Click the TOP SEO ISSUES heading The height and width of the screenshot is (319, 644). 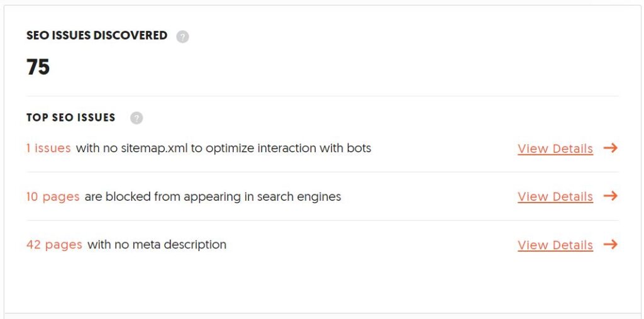(x=70, y=118)
